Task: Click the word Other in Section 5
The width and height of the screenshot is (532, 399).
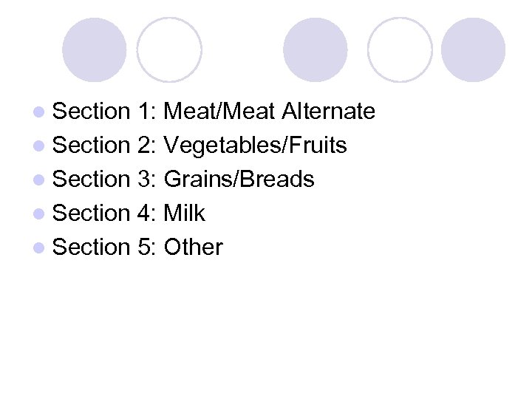Action: click(193, 248)
